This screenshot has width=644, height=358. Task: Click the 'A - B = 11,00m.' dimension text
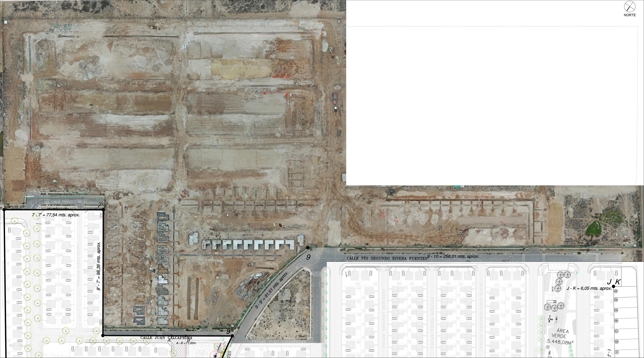(x=186, y=343)
